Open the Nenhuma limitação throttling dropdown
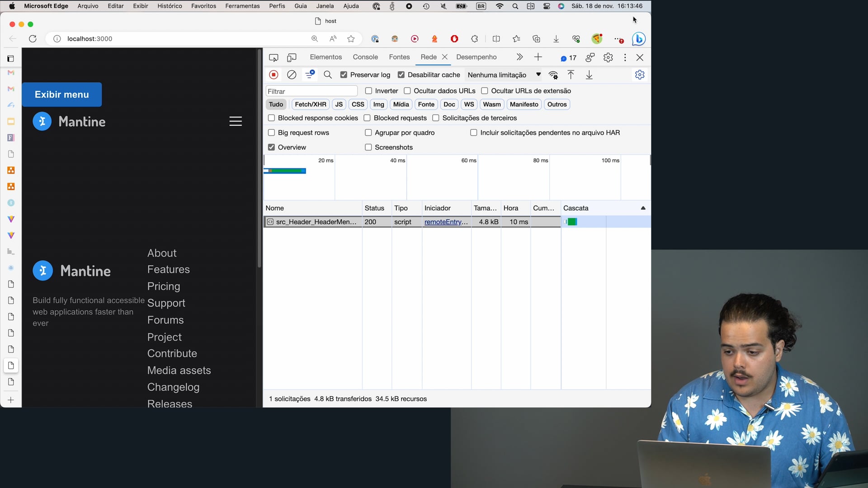868x488 pixels. [504, 75]
